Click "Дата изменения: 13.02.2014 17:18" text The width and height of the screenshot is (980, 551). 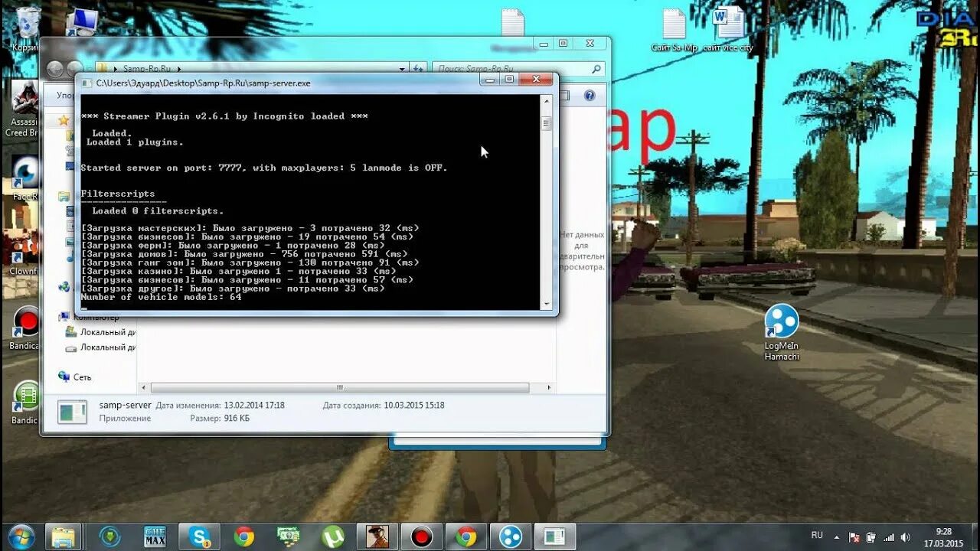pos(220,405)
